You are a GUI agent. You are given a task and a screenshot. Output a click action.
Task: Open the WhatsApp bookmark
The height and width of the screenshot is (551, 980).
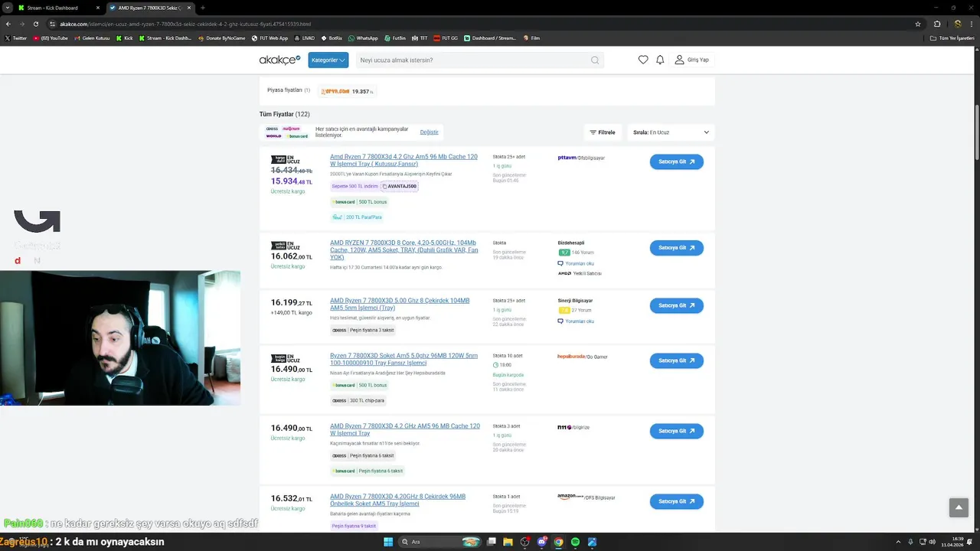coord(363,37)
